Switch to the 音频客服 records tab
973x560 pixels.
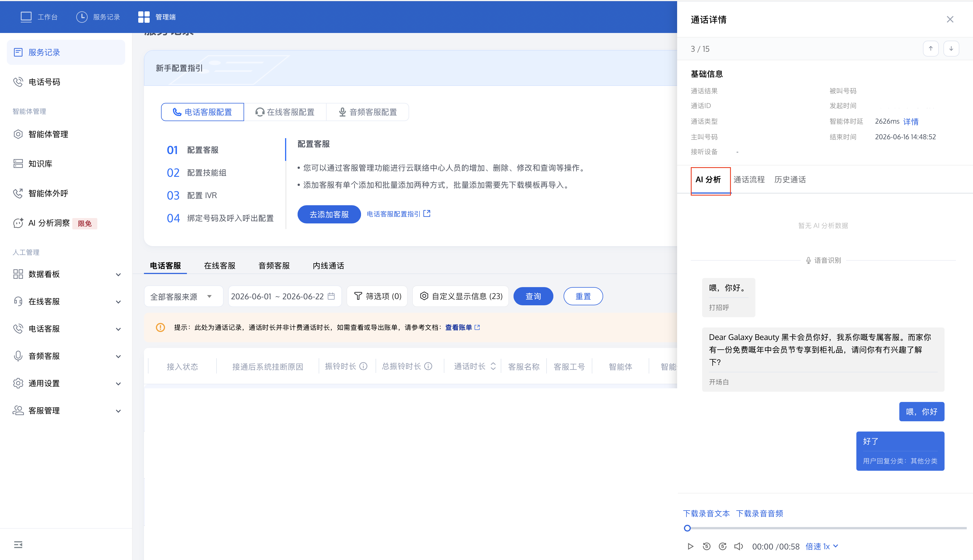point(274,266)
